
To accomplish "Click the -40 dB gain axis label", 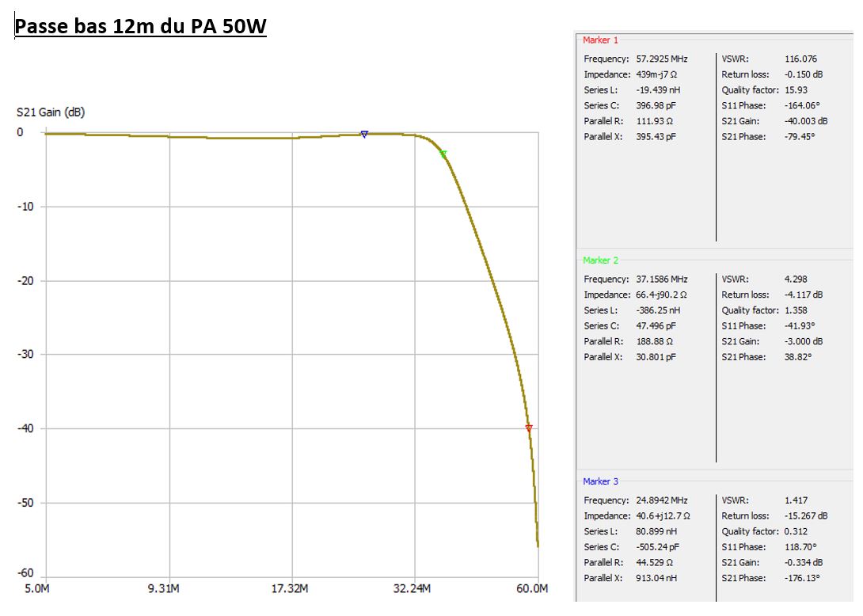I will [25, 428].
